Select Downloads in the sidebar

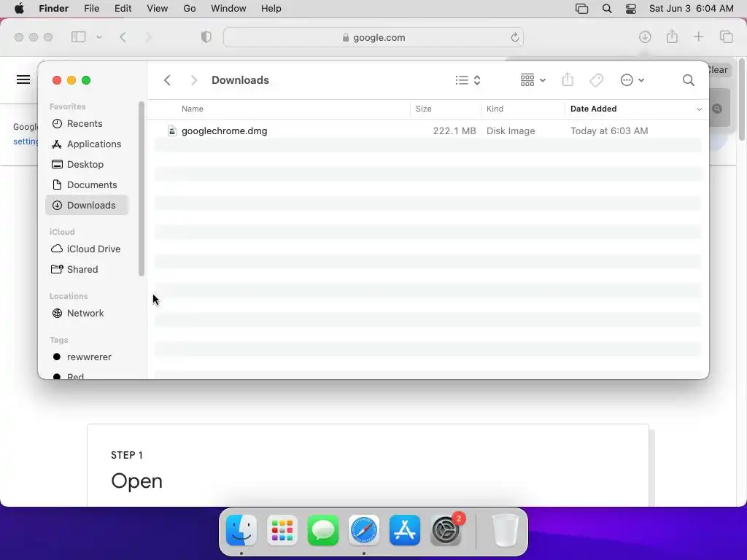coord(88,205)
